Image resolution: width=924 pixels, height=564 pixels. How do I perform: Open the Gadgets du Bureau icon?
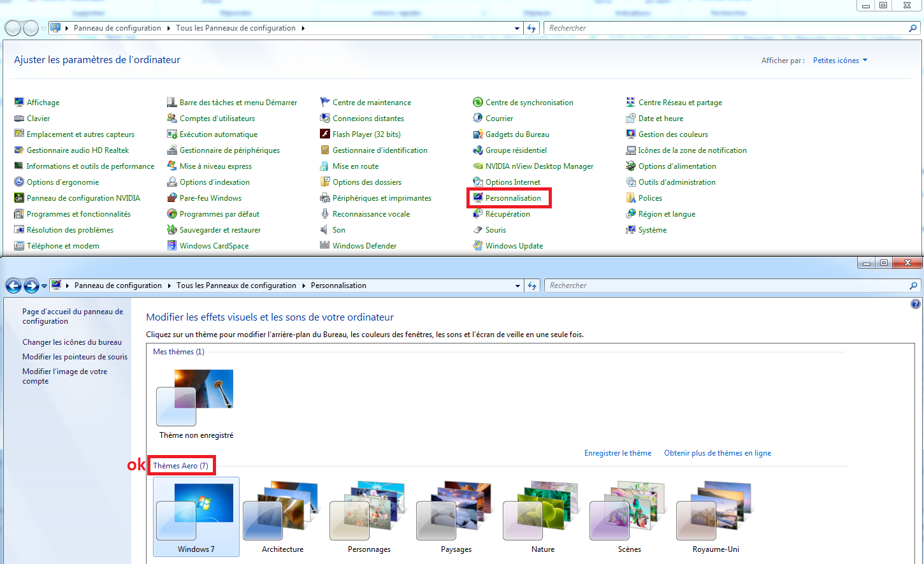click(x=478, y=134)
